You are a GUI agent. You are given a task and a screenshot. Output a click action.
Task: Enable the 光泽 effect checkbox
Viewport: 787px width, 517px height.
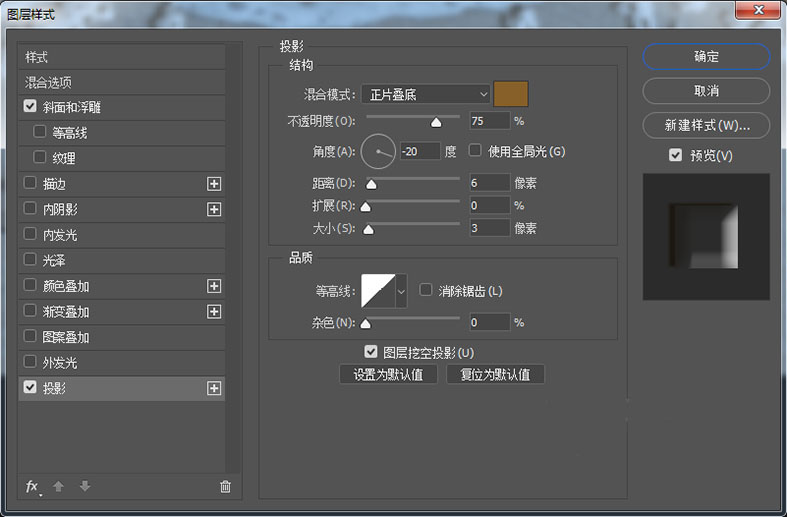click(30, 259)
